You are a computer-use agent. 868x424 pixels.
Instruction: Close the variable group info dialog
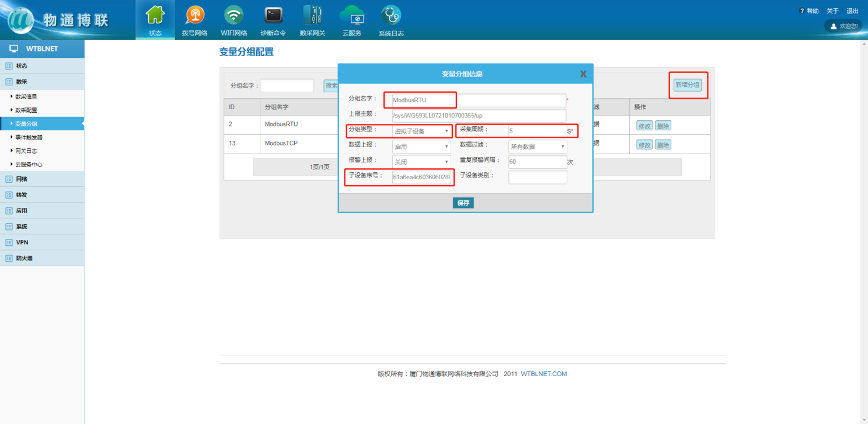pyautogui.click(x=583, y=74)
